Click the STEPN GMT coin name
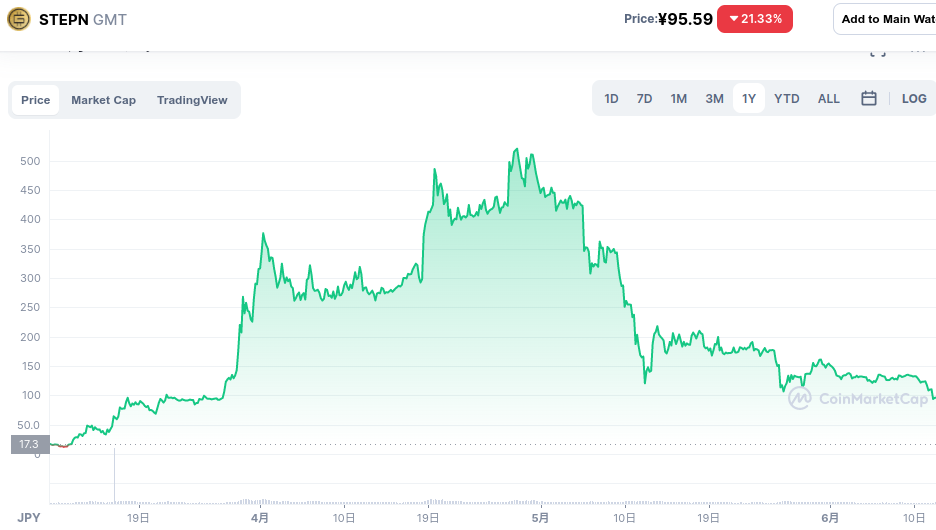 click(x=83, y=19)
